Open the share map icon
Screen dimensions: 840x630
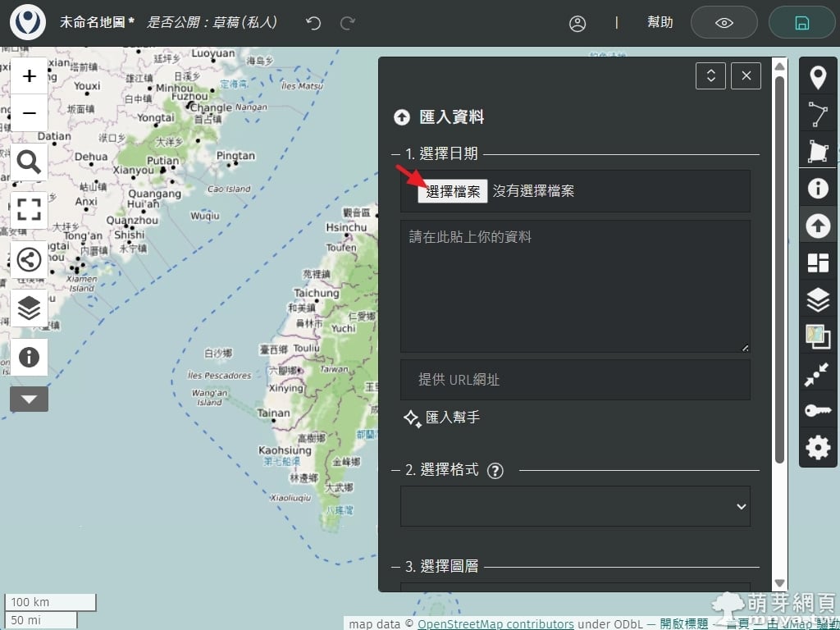29,260
